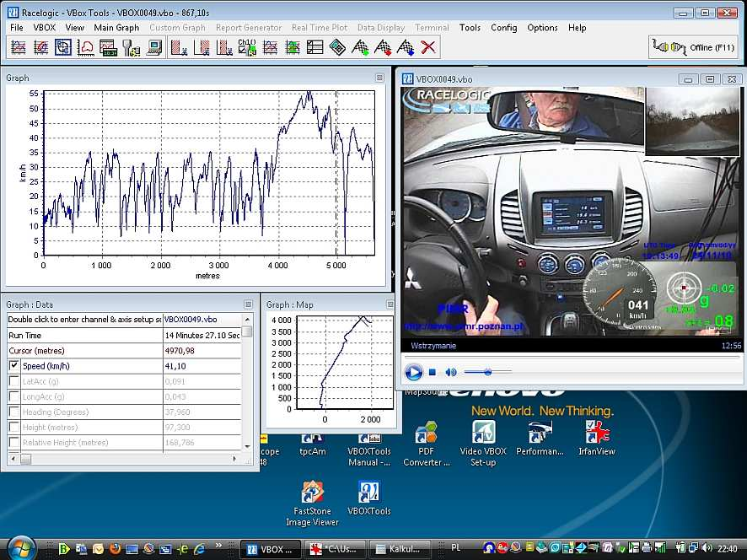Mute the video player sound
Viewport: 747px width, 560px height.
[451, 372]
